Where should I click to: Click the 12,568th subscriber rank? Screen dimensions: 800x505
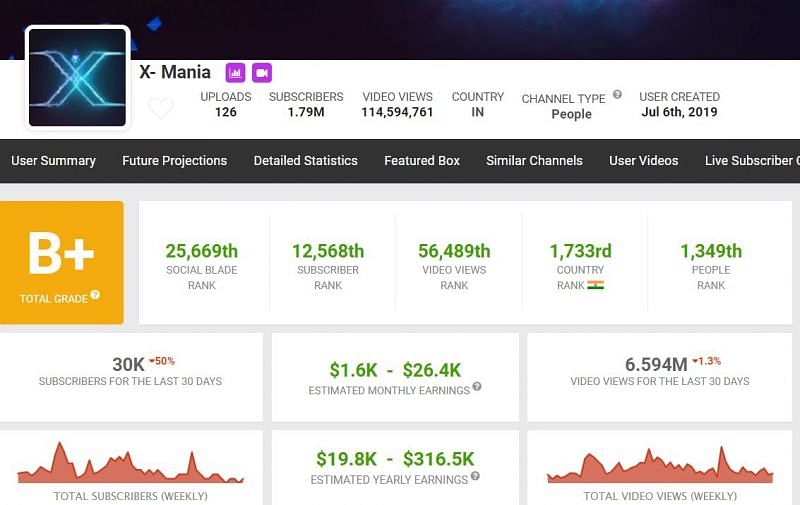328,251
